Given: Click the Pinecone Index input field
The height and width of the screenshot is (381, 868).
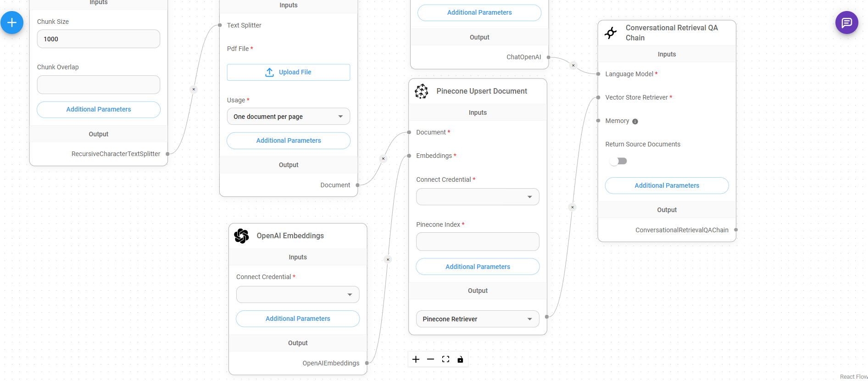Looking at the screenshot, I should pyautogui.click(x=477, y=241).
